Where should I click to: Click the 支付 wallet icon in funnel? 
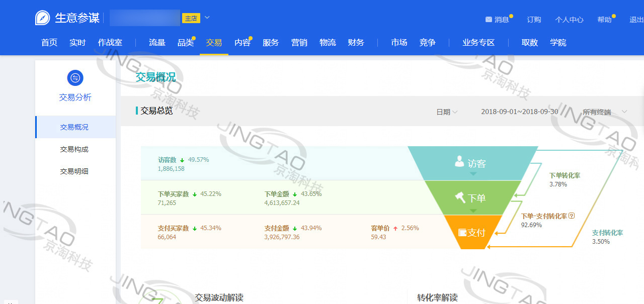(x=462, y=233)
